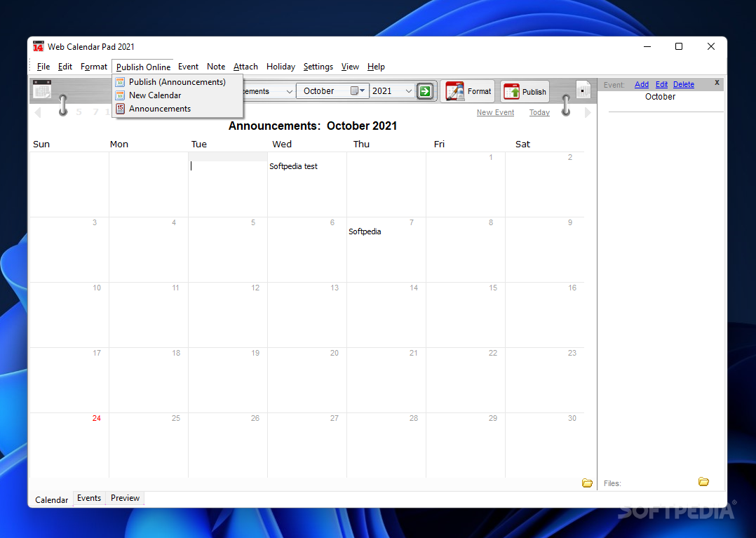Select the October 1 day cell

pos(466,184)
